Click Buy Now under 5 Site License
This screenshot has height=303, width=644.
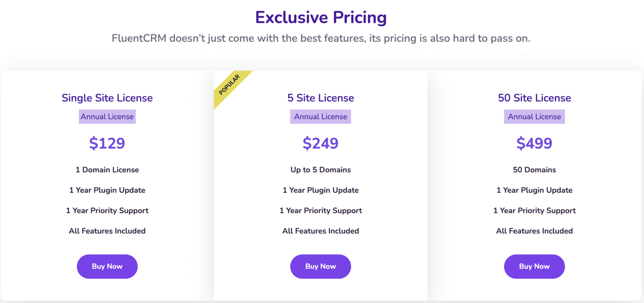[320, 266]
